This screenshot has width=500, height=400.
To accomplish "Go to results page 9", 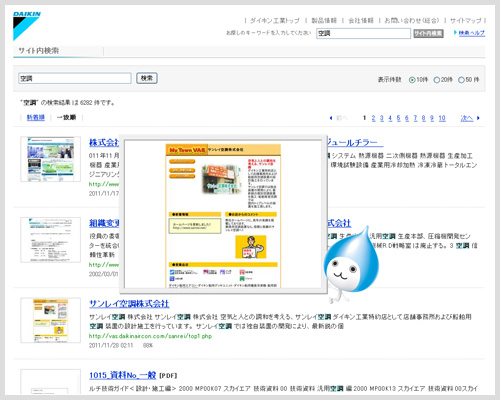I will [x=432, y=118].
